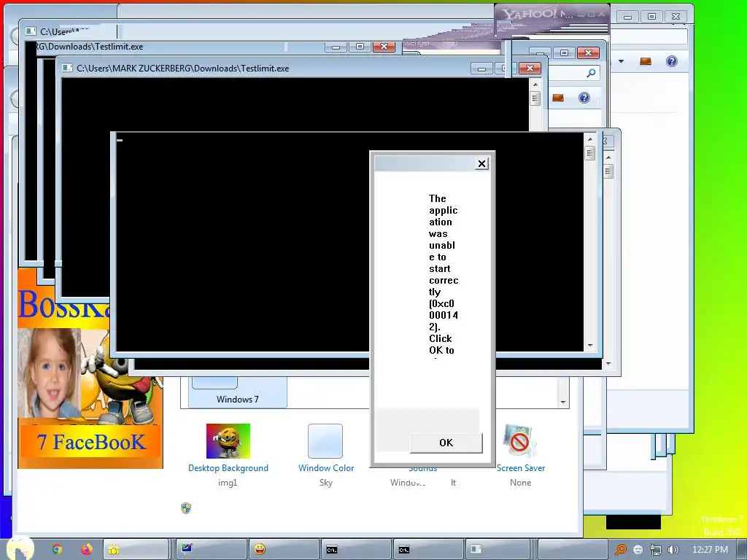This screenshot has width=747, height=560.
Task: Minimize the rearmost Explorer window
Action: [627, 17]
